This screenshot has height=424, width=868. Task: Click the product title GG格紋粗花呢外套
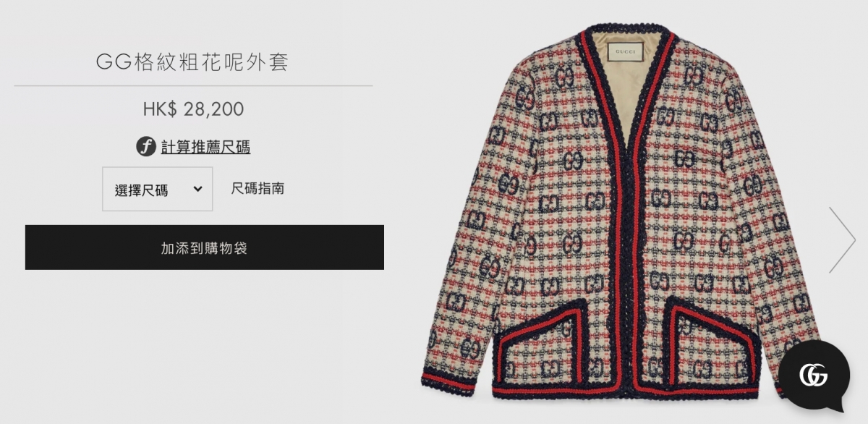tap(192, 62)
